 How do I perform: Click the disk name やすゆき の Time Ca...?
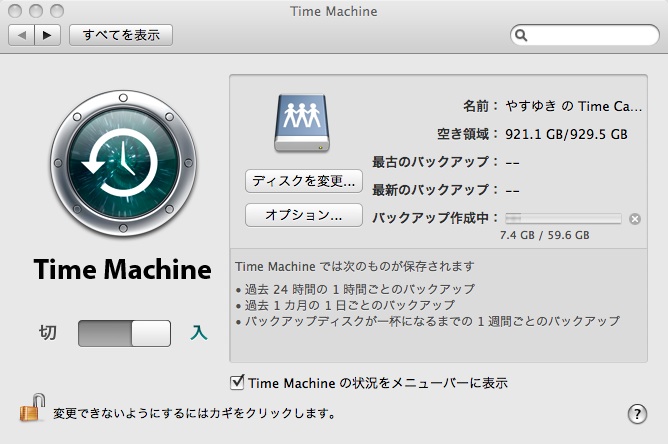[x=573, y=106]
